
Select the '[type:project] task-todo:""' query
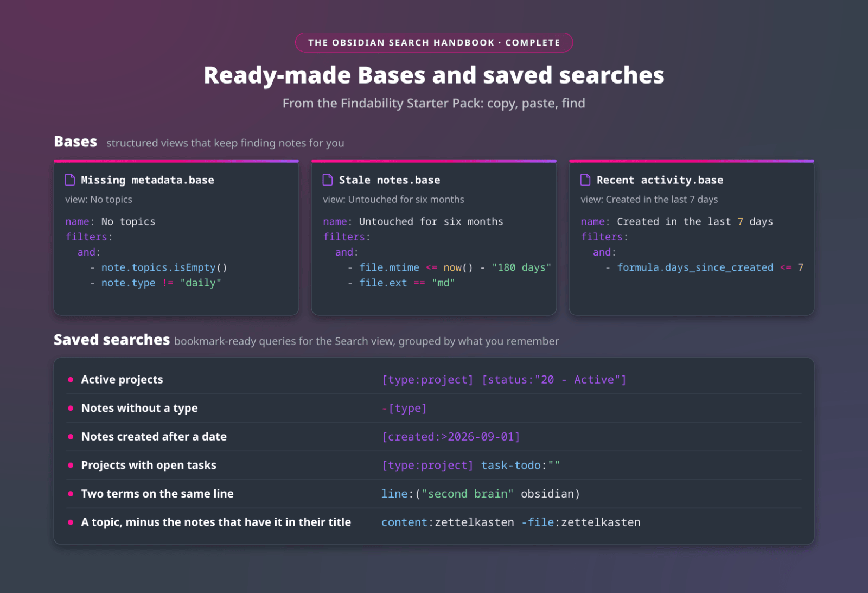471,465
